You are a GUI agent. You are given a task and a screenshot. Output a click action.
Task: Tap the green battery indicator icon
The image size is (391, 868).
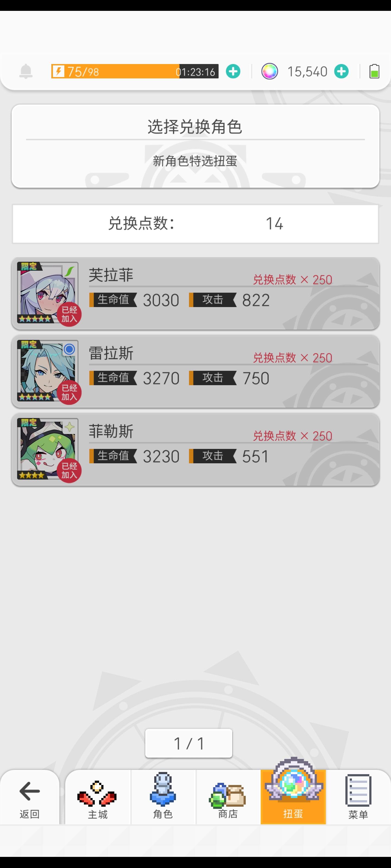(x=374, y=71)
